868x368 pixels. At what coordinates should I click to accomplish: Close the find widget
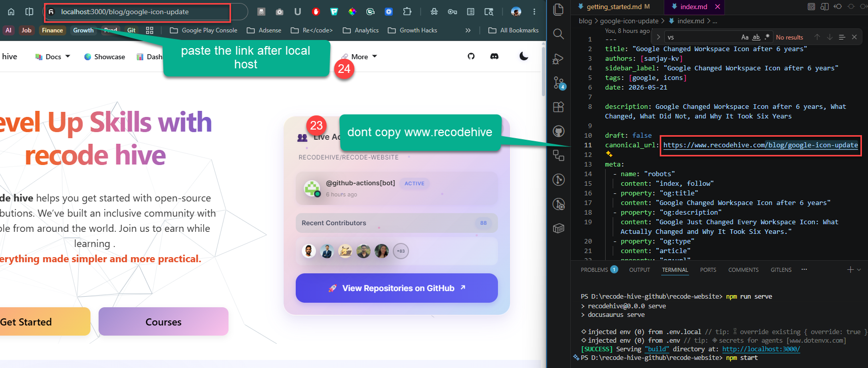coord(854,37)
